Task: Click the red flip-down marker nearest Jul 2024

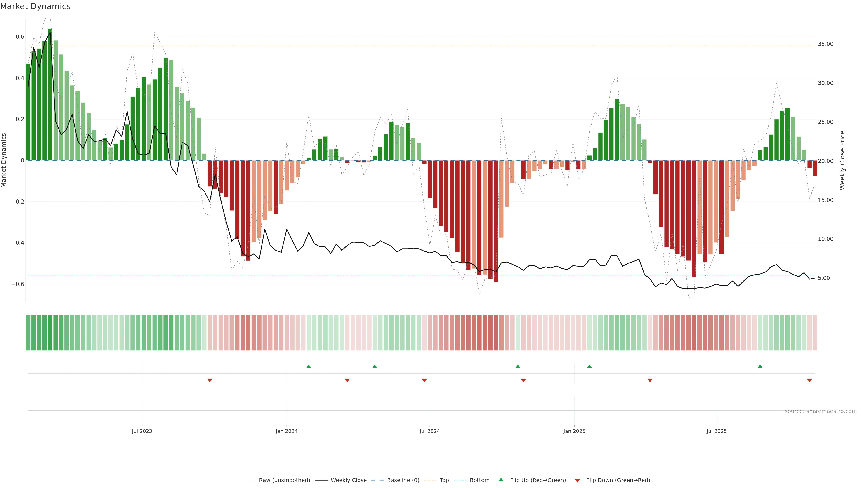Action: [x=424, y=380]
